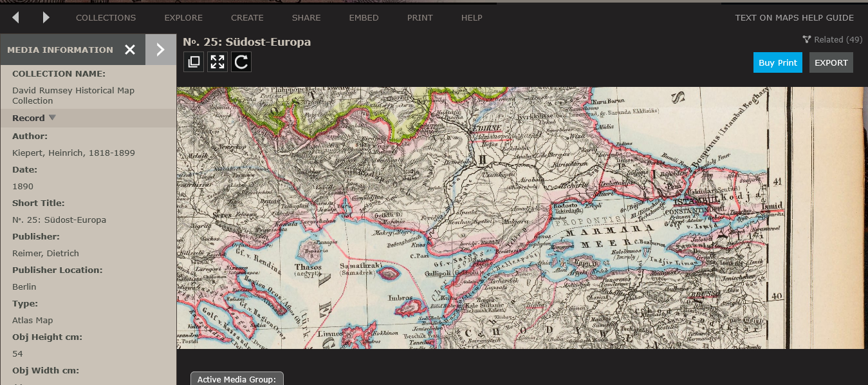Toggle fullscreen map view icon
Image resolution: width=868 pixels, height=385 pixels.
point(217,62)
